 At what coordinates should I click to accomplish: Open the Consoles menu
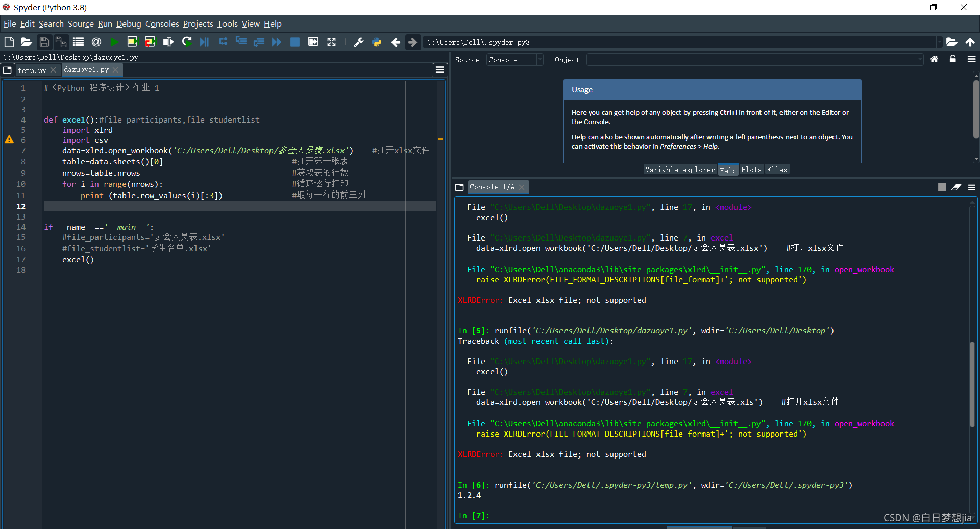pyautogui.click(x=162, y=23)
